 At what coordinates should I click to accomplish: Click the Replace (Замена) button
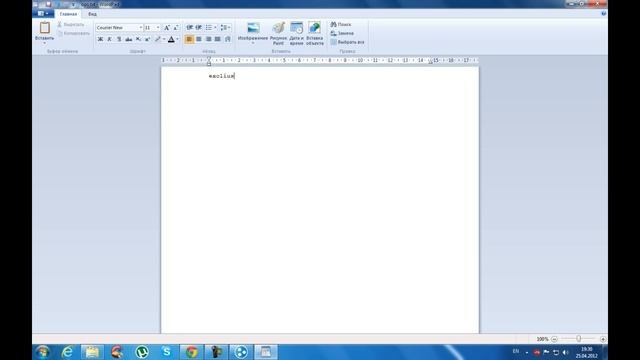coord(342,33)
